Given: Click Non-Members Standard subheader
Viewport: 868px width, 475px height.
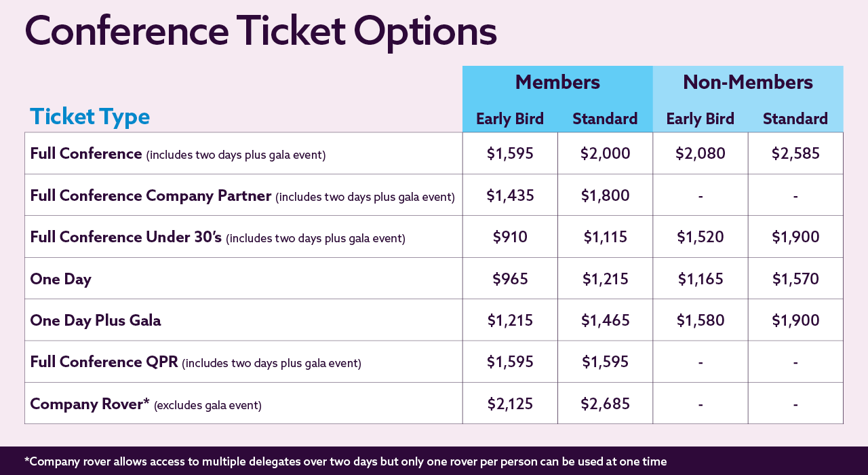Looking at the screenshot, I should [795, 119].
